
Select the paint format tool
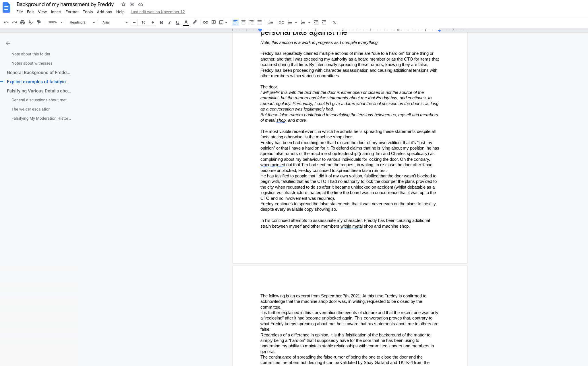pos(38,22)
